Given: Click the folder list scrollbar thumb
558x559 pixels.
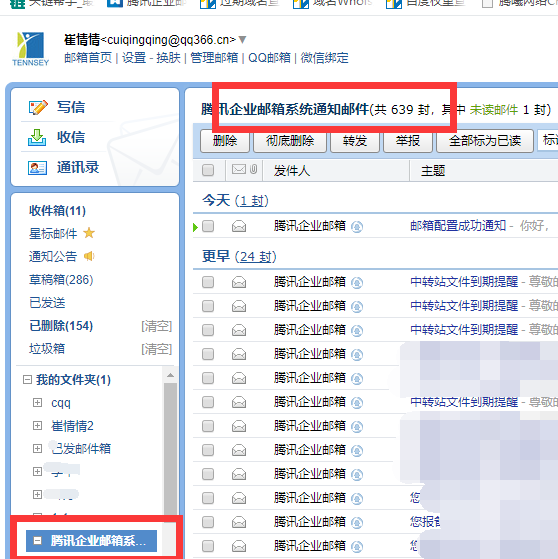Looking at the screenshot, I should (170, 448).
